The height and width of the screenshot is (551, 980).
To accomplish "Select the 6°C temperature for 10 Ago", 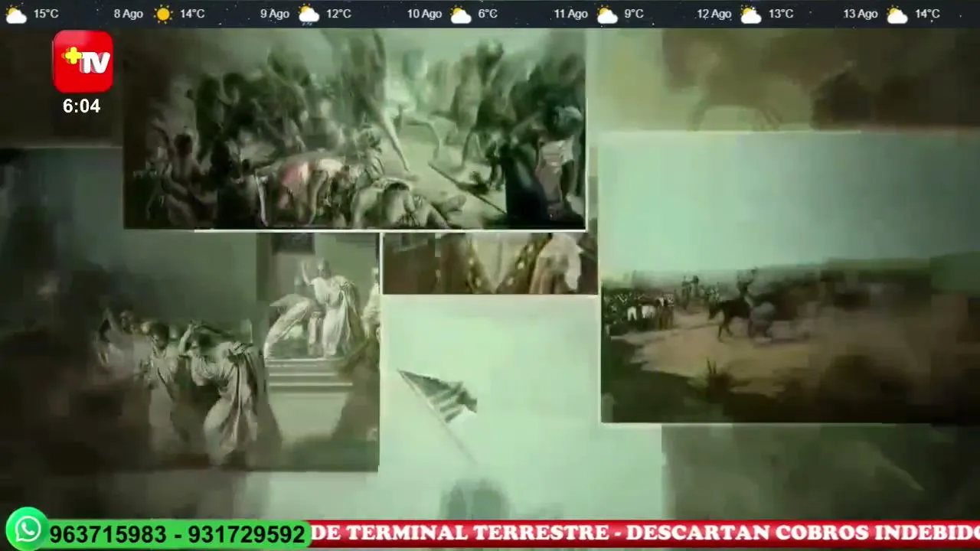I will pyautogui.click(x=488, y=14).
